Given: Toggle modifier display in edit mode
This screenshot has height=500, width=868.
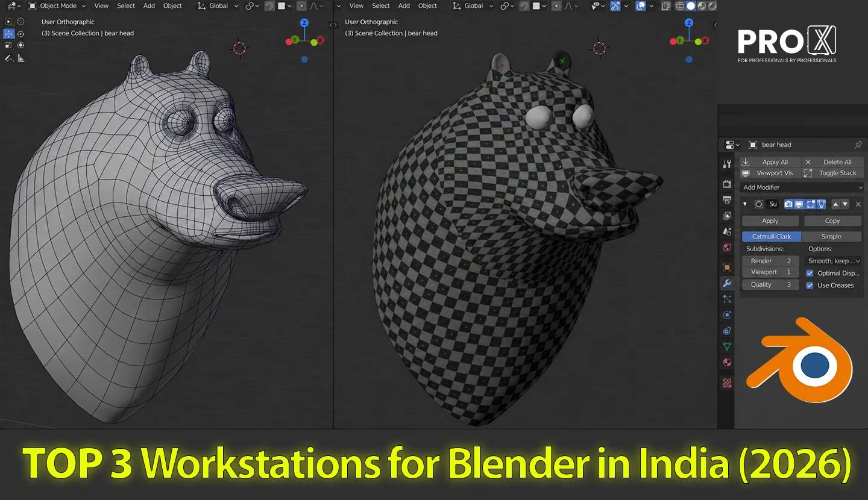Looking at the screenshot, I should click(x=811, y=204).
